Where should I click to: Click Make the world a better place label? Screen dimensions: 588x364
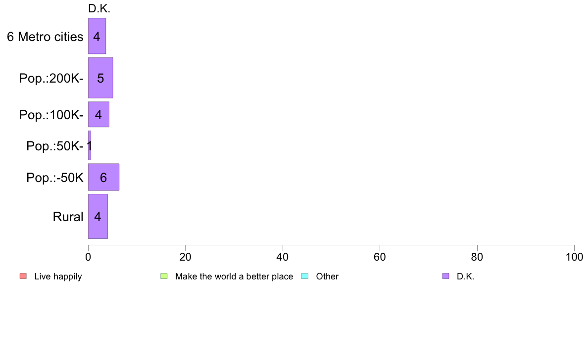coord(234,276)
